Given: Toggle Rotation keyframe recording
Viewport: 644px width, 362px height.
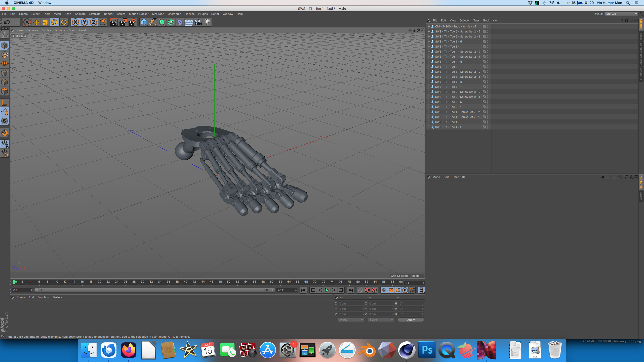Looking at the screenshot, I should 398,290.
